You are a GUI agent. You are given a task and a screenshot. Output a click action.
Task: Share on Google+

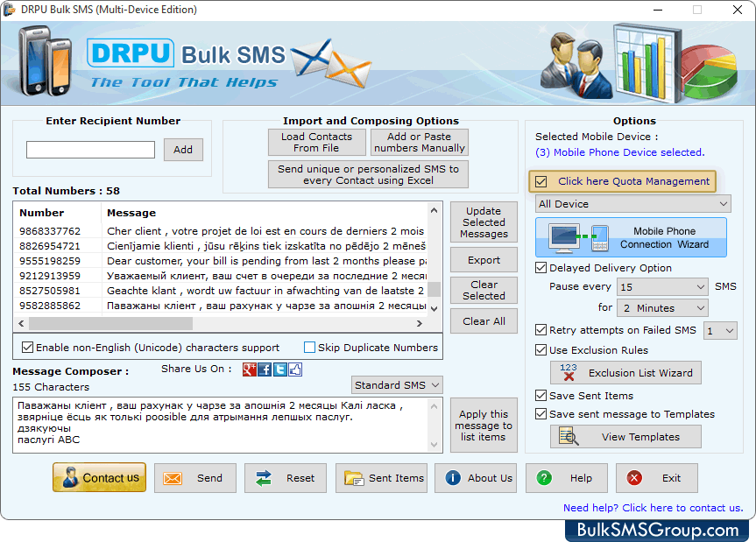(x=251, y=370)
